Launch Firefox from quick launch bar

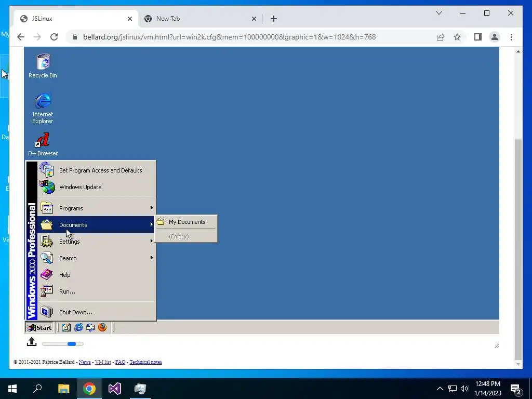[x=102, y=327]
